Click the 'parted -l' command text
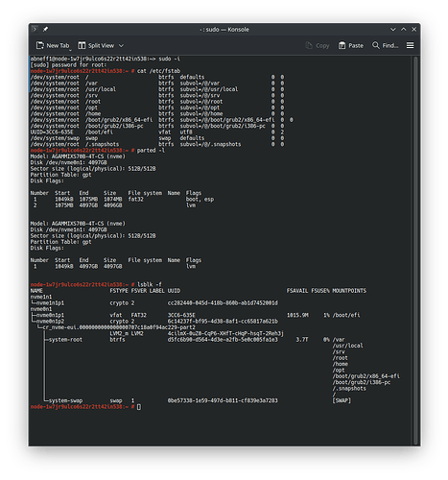Viewport: 448px width, 480px height. 151,150
